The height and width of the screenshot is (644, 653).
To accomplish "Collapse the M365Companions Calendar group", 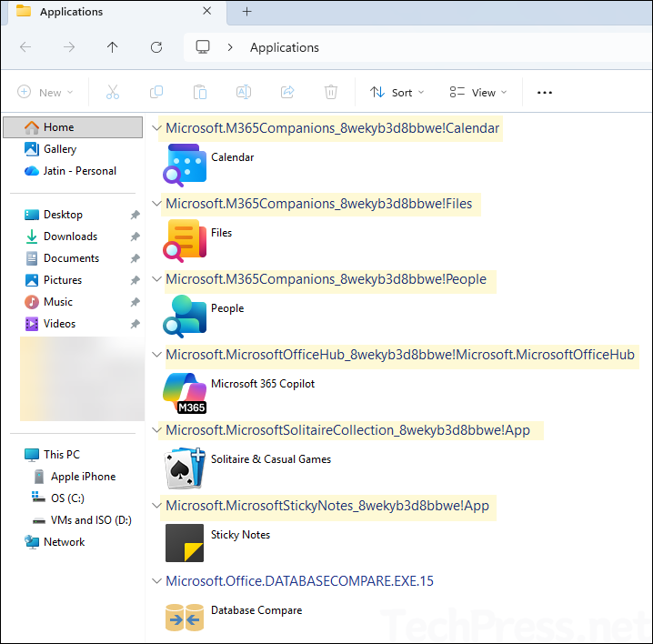I will [156, 128].
